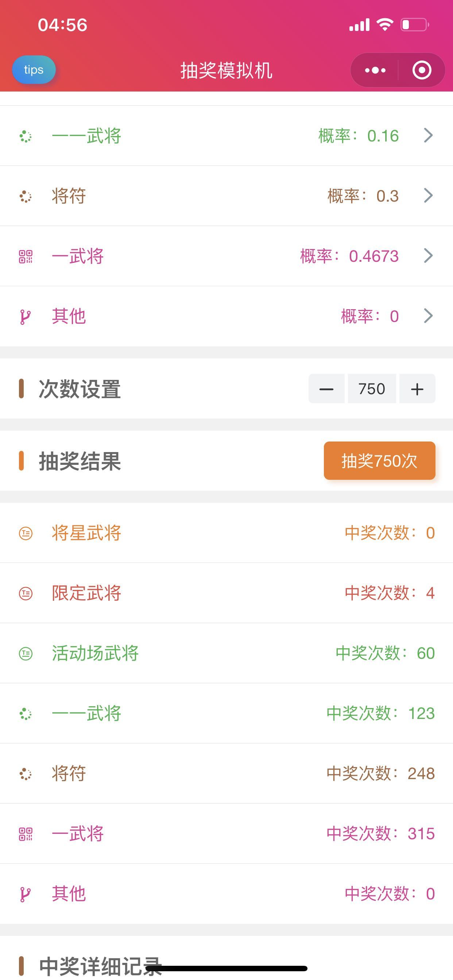Click the list icon beside 限定武将 result
Screen dimensions: 453x980
[26, 593]
